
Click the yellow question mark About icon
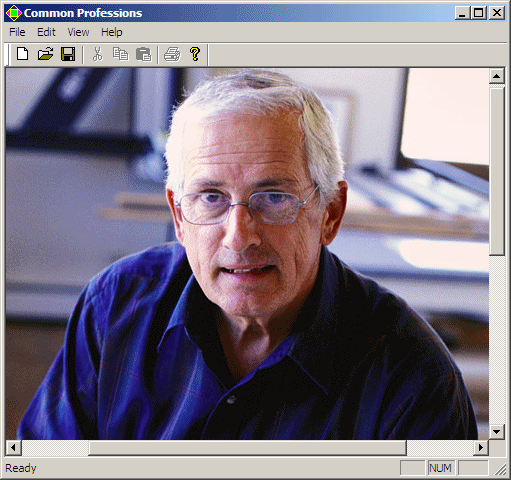[x=195, y=54]
